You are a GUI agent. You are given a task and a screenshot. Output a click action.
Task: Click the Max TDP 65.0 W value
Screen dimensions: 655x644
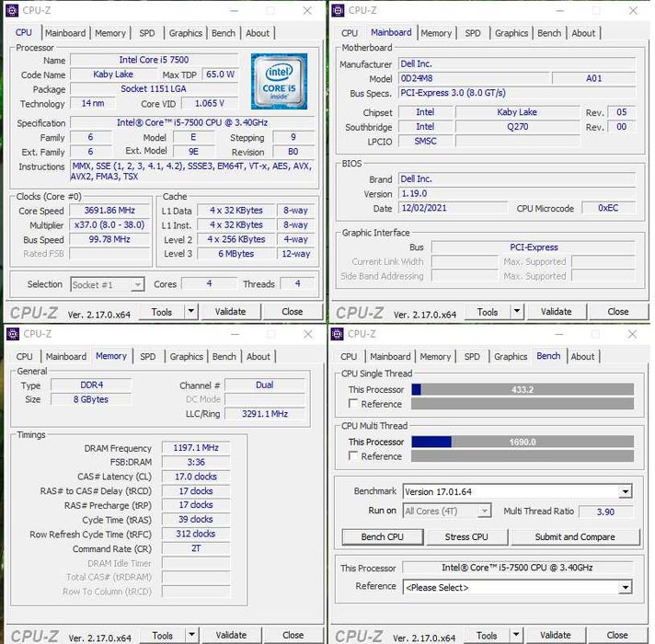220,75
